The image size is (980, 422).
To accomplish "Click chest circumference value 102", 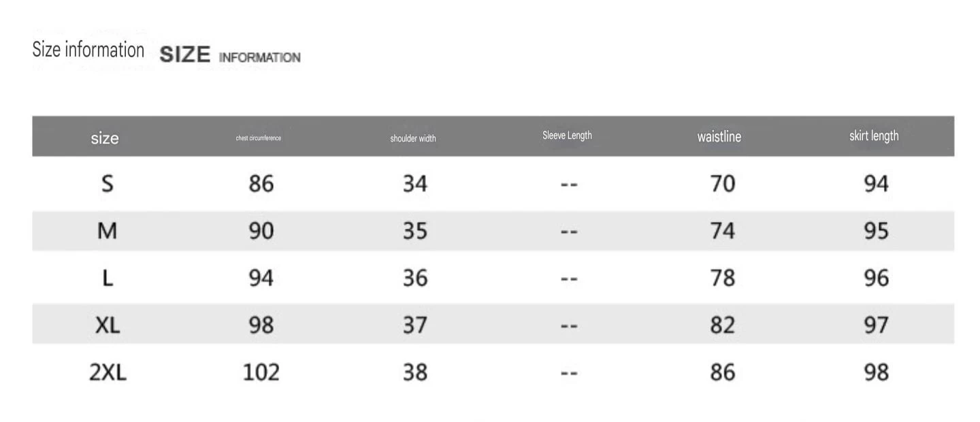I will click(x=261, y=372).
